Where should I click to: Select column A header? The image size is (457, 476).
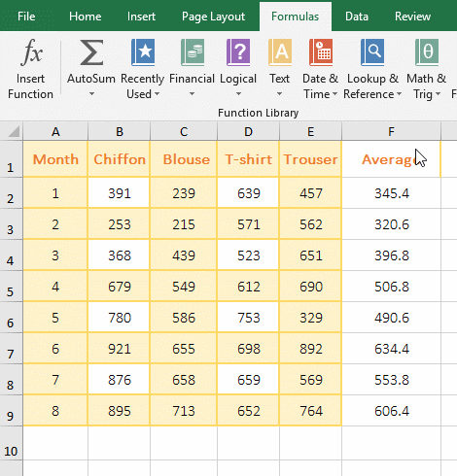[55, 132]
